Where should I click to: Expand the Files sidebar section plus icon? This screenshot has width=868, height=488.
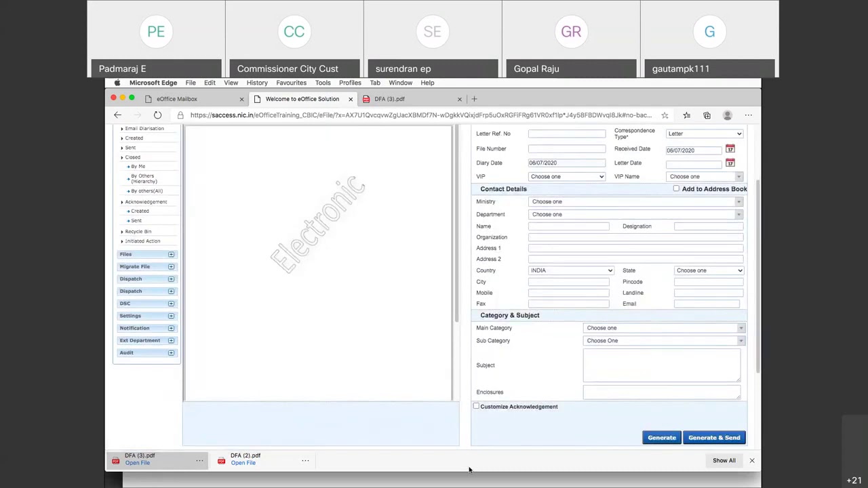pos(171,254)
